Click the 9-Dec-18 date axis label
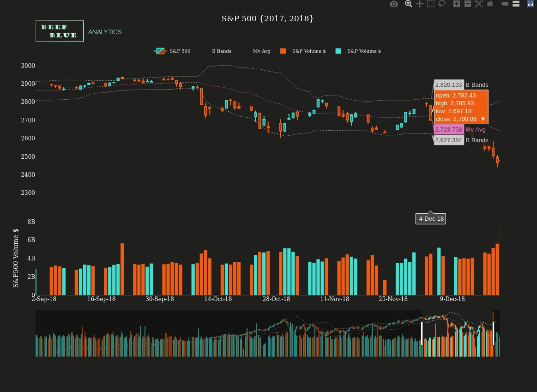537x392 pixels. 452,299
